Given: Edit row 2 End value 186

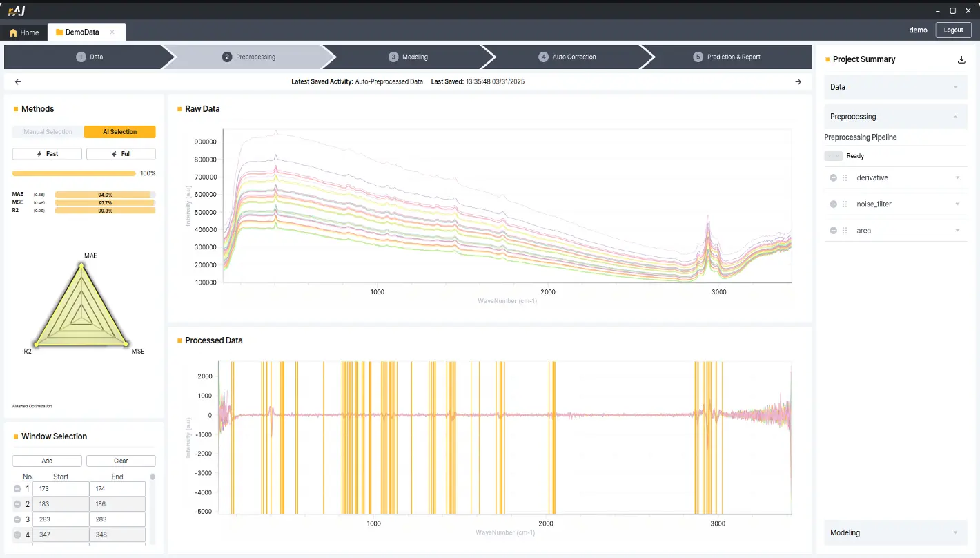Looking at the screenshot, I should point(117,504).
